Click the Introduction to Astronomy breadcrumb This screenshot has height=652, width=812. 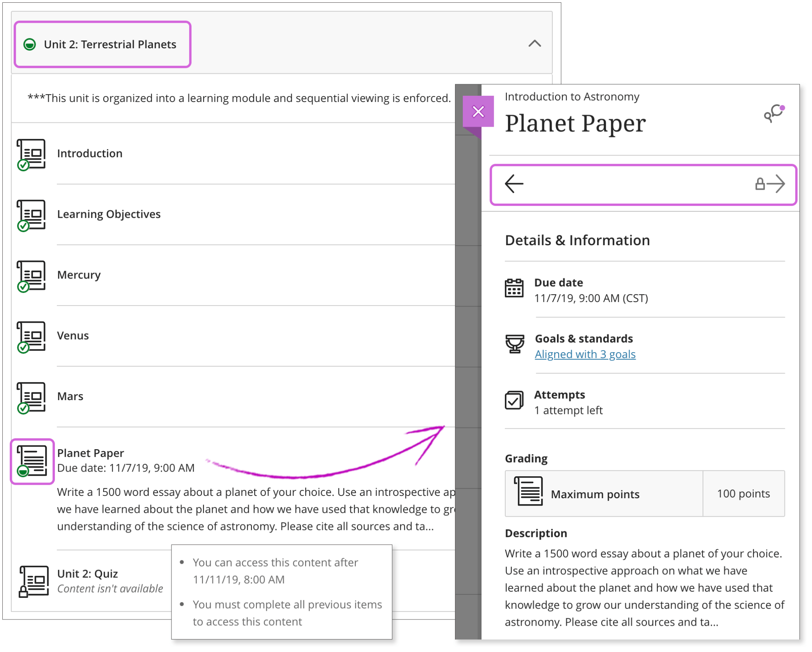[x=572, y=97]
